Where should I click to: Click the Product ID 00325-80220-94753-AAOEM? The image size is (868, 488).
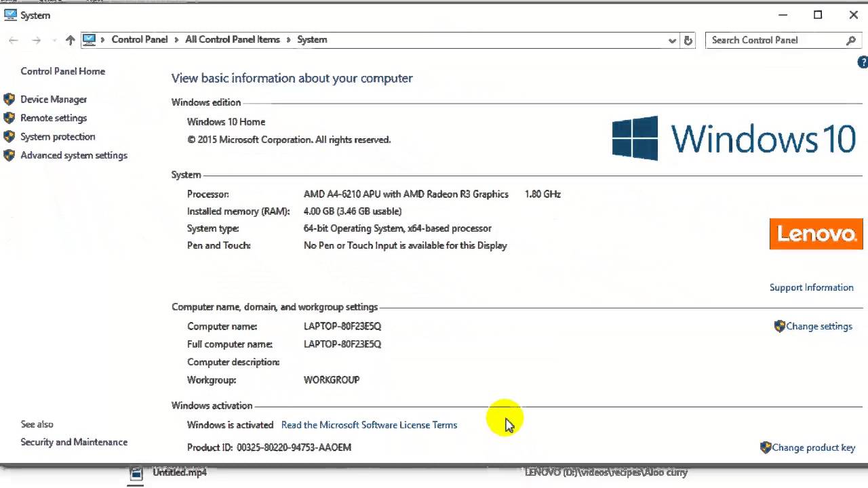click(269, 447)
